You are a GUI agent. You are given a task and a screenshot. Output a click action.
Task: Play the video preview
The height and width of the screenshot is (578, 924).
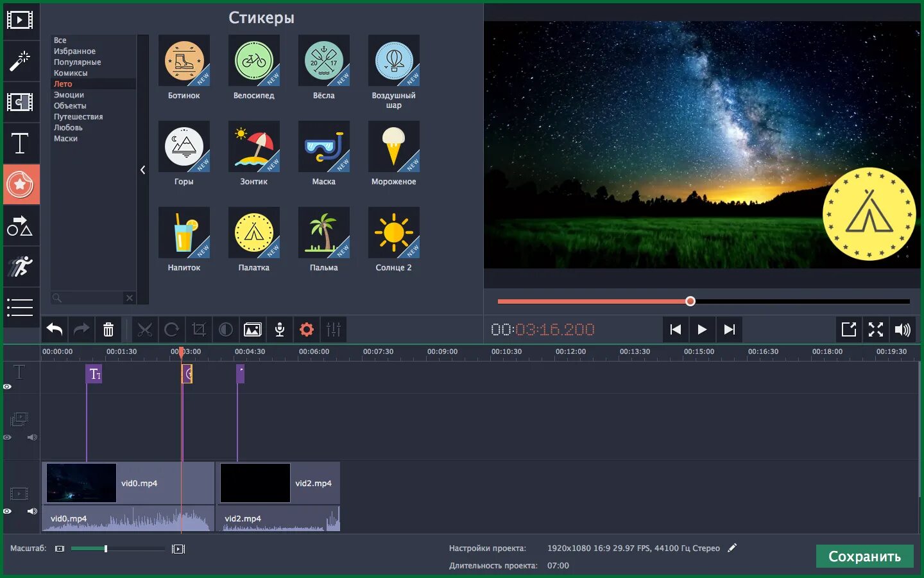[702, 329]
